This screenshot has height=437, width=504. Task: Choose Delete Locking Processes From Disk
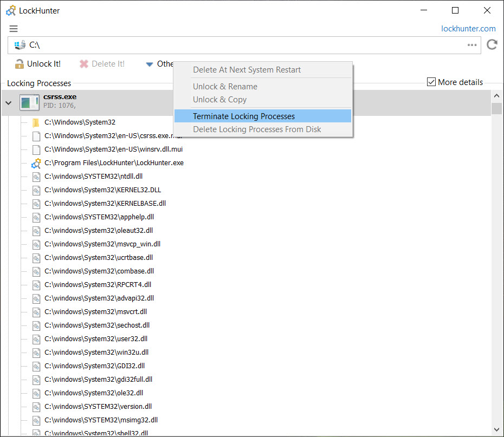click(x=257, y=129)
